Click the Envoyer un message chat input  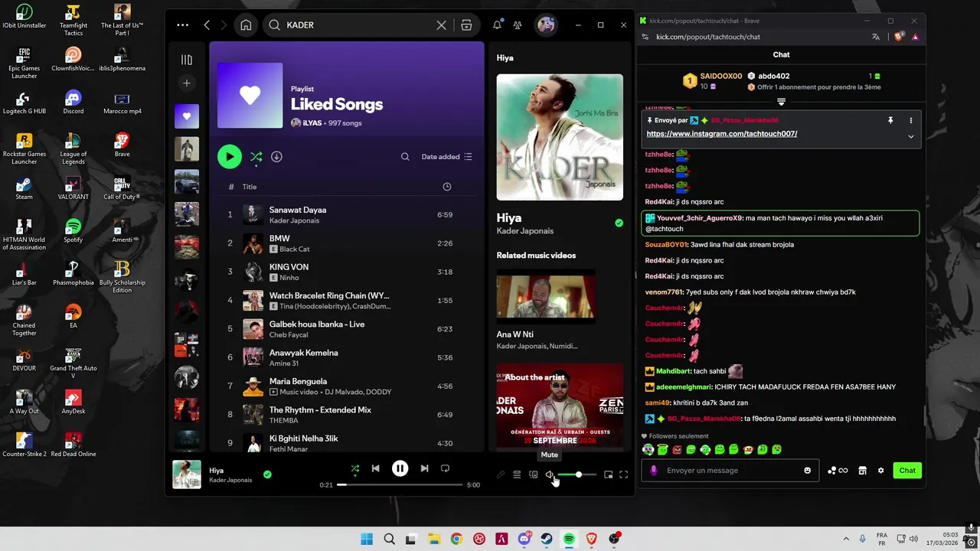click(x=730, y=471)
